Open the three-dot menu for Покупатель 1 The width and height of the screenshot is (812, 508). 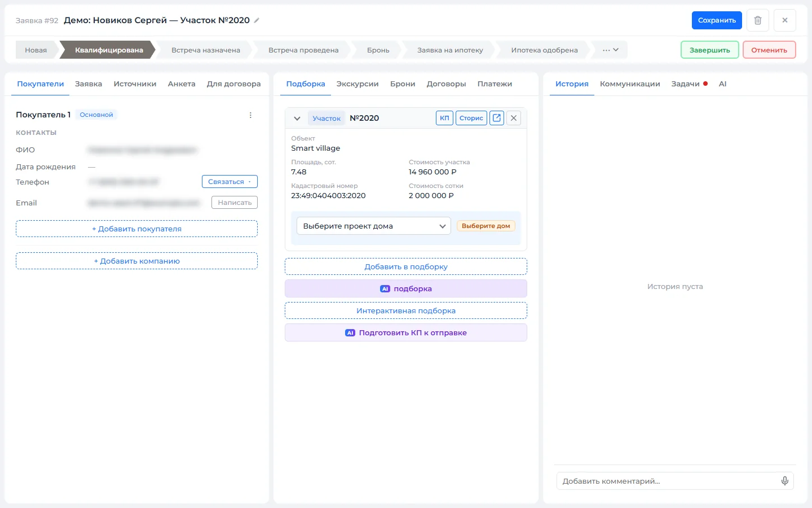tap(250, 115)
